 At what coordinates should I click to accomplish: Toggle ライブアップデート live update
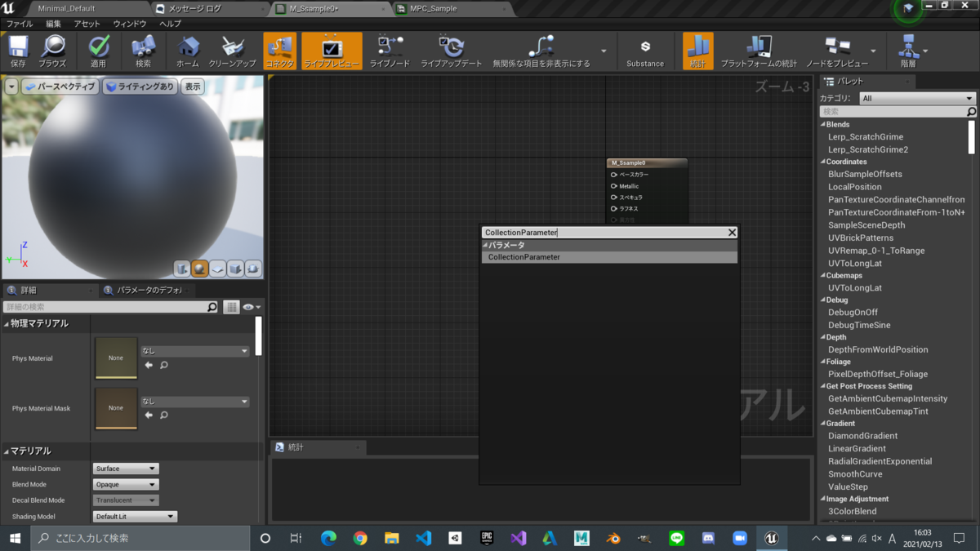[x=451, y=51]
